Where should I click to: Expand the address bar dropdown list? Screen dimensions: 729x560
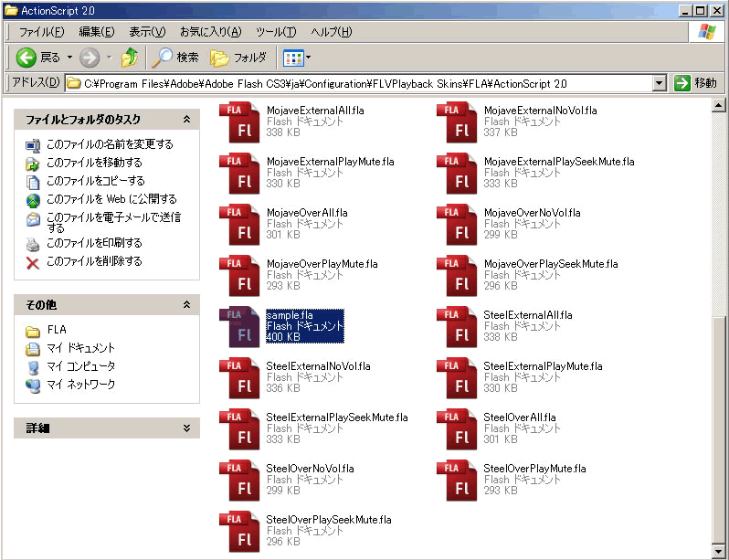coord(659,84)
